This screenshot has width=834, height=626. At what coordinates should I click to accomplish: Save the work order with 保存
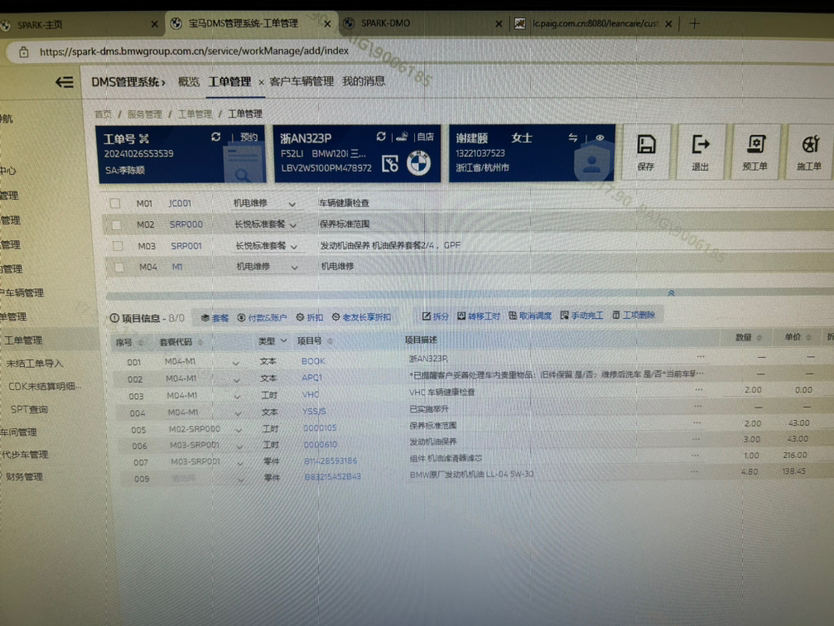click(x=646, y=153)
